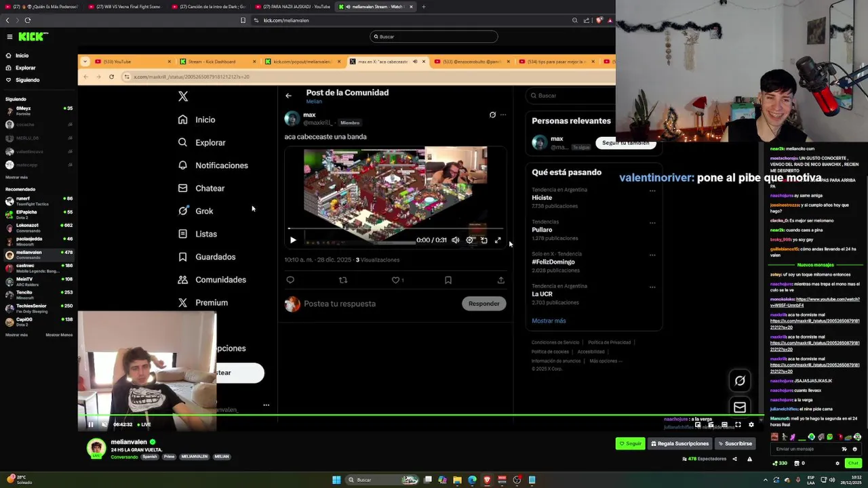The height and width of the screenshot is (488, 868).
Task: Click the Responder reply button
Action: [x=484, y=304]
